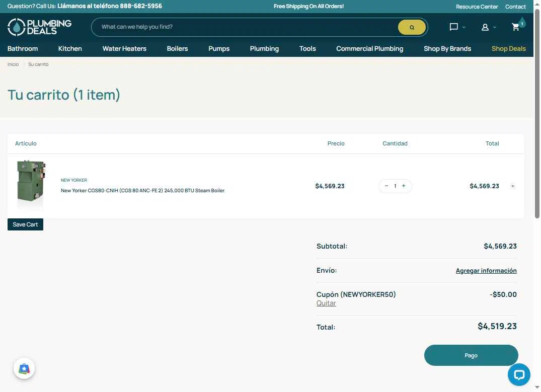Click the Pago checkout button
Image resolution: width=541 pixels, height=392 pixels.
click(x=471, y=355)
